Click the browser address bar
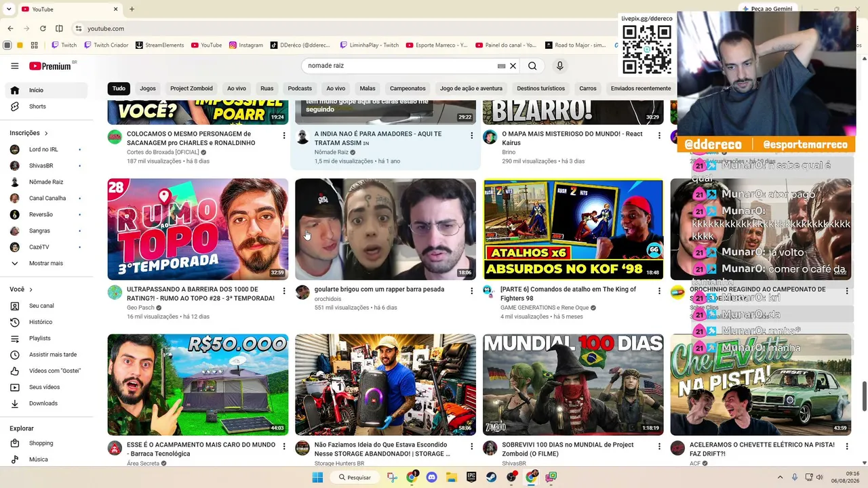The width and height of the screenshot is (868, 488). click(x=346, y=28)
